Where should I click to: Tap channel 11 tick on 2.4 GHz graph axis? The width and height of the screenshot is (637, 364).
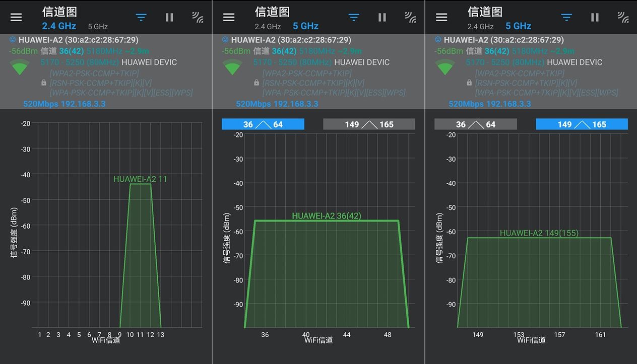[140, 335]
